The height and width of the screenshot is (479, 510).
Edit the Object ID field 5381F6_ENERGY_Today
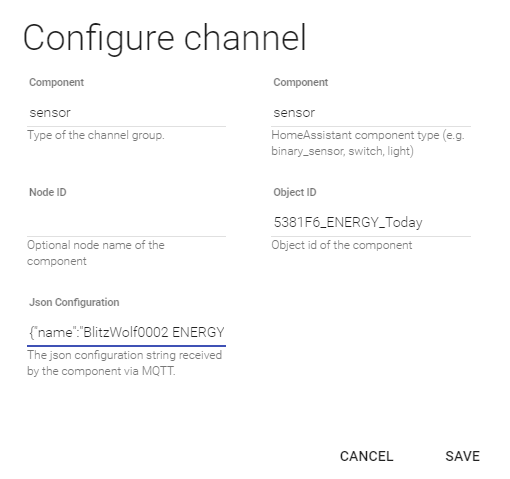[371, 222]
